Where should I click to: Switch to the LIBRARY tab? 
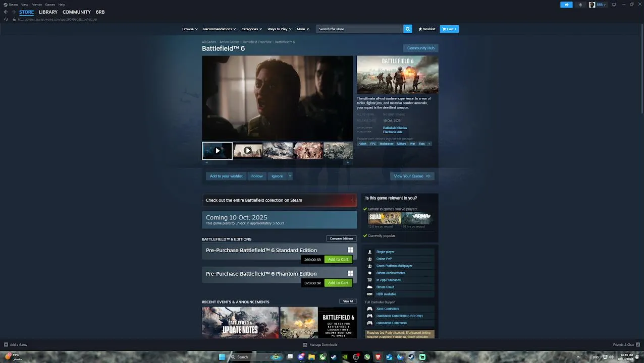(x=48, y=12)
